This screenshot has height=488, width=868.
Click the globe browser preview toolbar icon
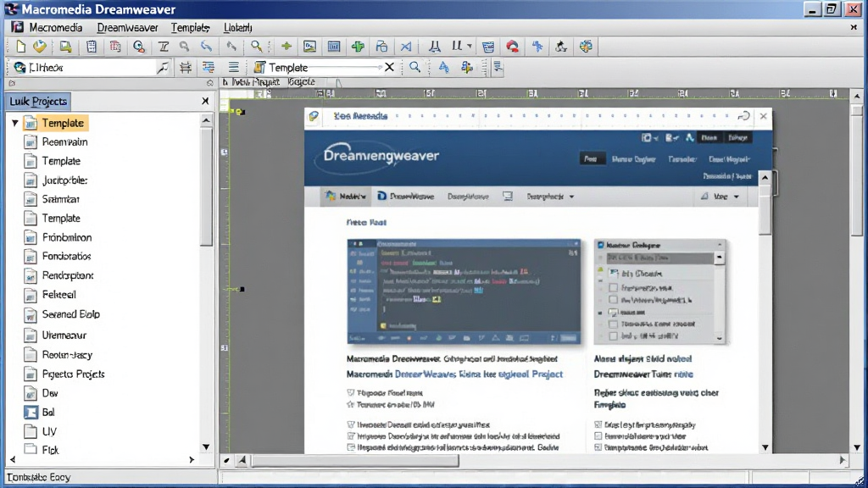(139, 47)
